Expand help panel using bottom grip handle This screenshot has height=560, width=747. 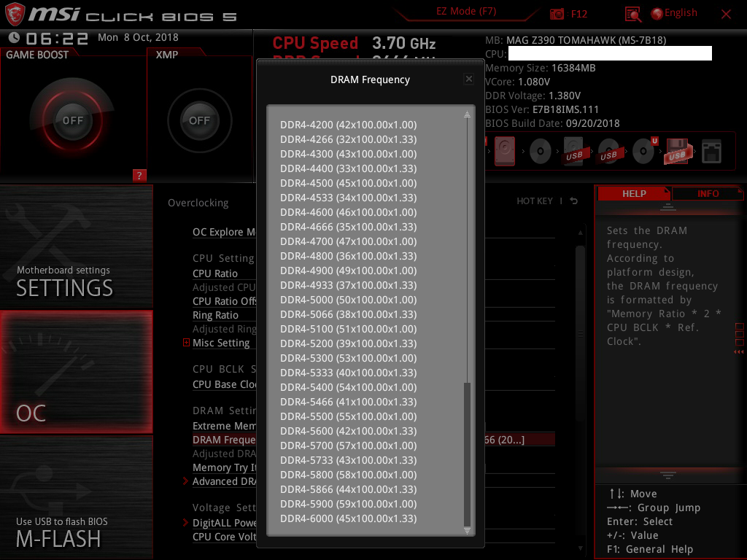pyautogui.click(x=668, y=475)
